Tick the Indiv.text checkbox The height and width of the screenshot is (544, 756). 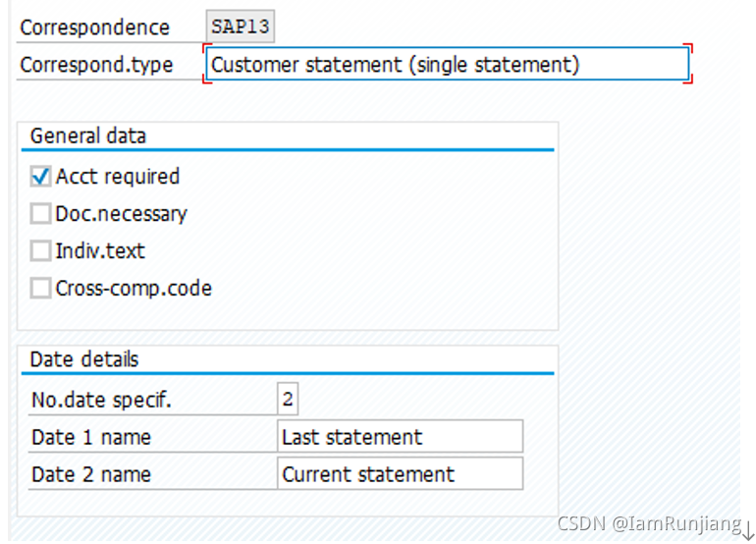[x=40, y=251]
